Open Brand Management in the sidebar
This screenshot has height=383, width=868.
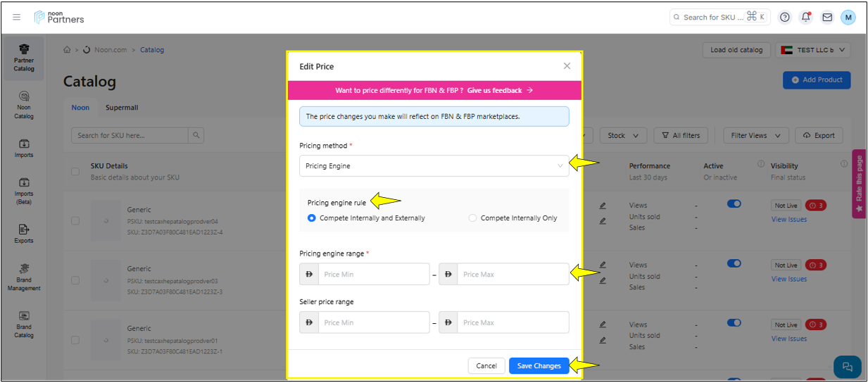[24, 277]
